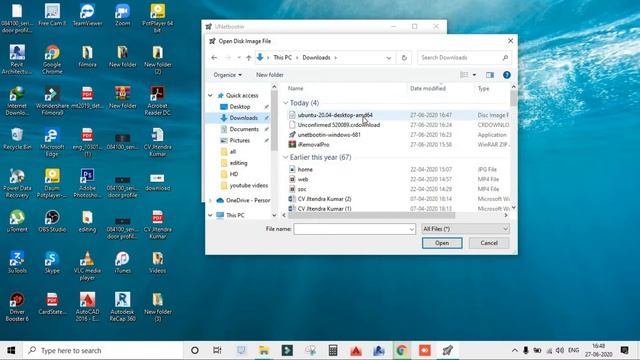Click This PC in the address breadcrumb
640x360 pixels.
282,58
